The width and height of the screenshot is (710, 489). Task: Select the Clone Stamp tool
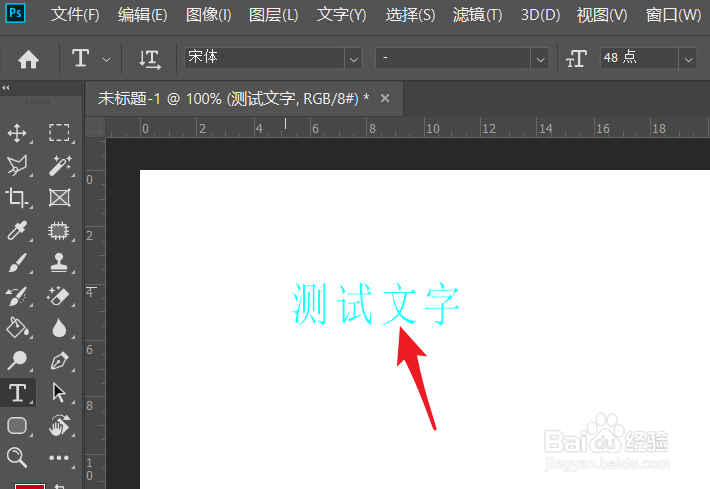coord(59,263)
